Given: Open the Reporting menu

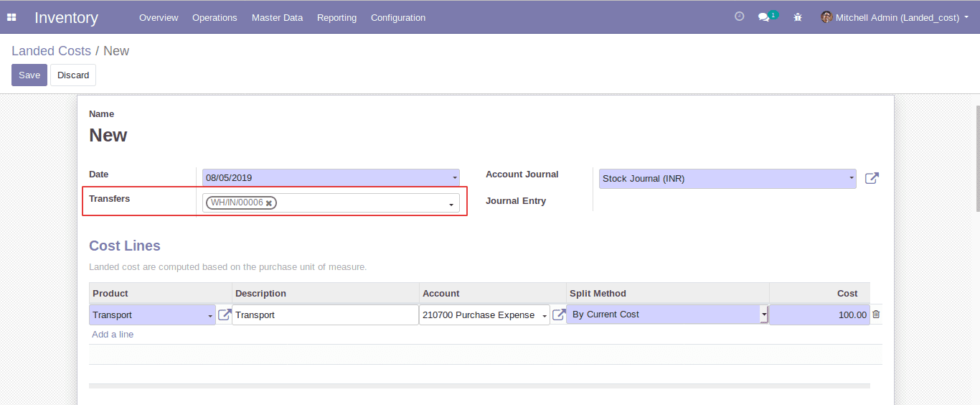Looking at the screenshot, I should point(336,17).
